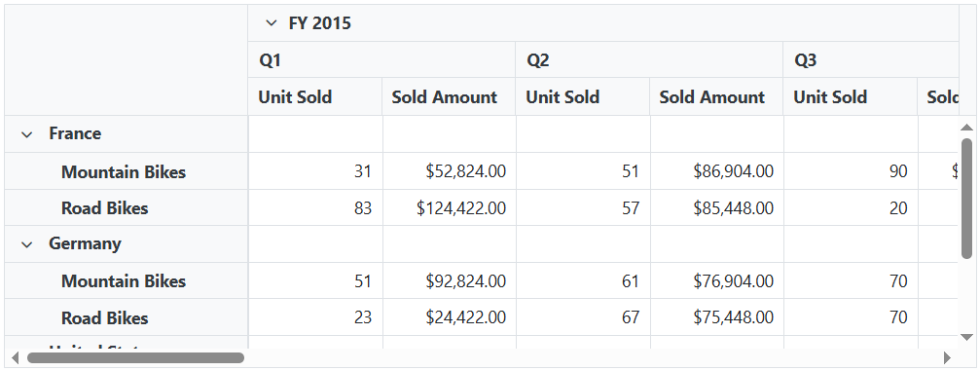The height and width of the screenshot is (371, 980).
Task: Collapse the France row group
Action: pyautogui.click(x=27, y=133)
